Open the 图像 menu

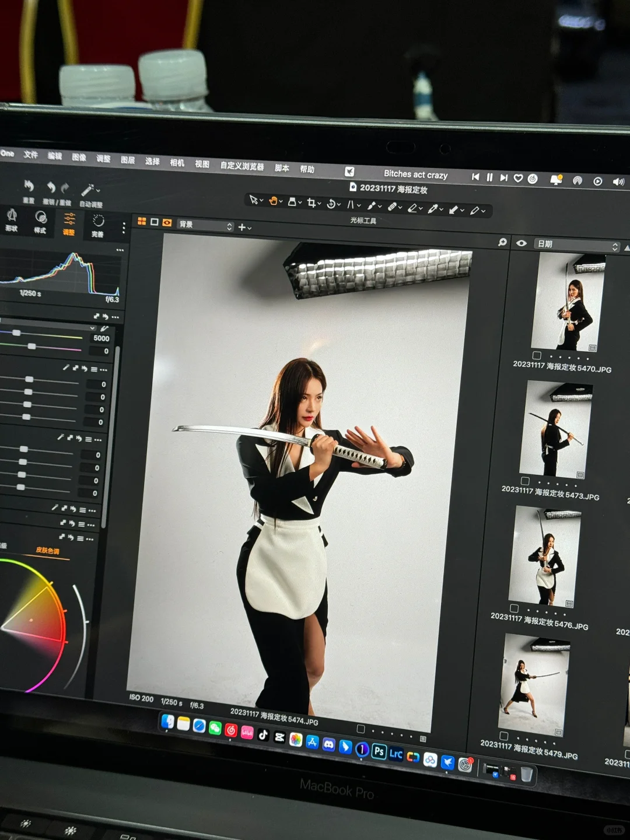79,157
